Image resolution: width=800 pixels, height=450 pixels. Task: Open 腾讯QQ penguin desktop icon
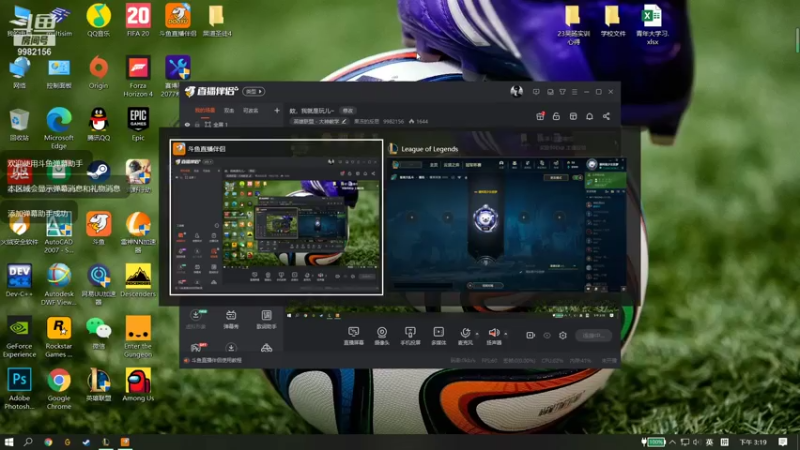[98, 124]
